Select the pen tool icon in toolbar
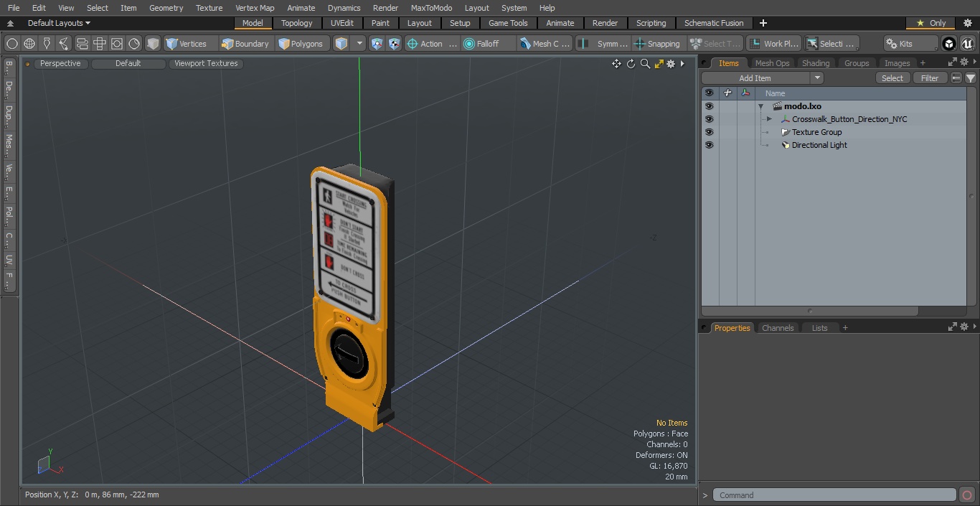This screenshot has height=506, width=980. [x=47, y=44]
